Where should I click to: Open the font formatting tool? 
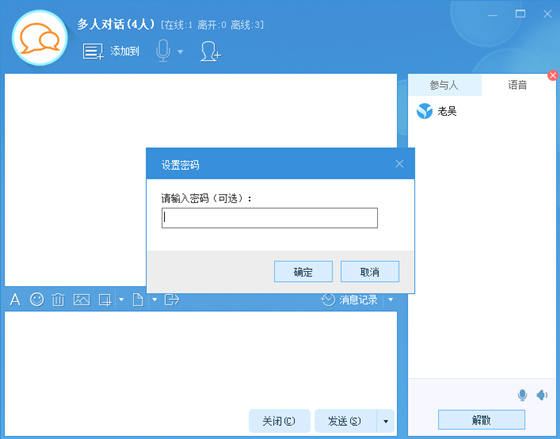[x=15, y=300]
